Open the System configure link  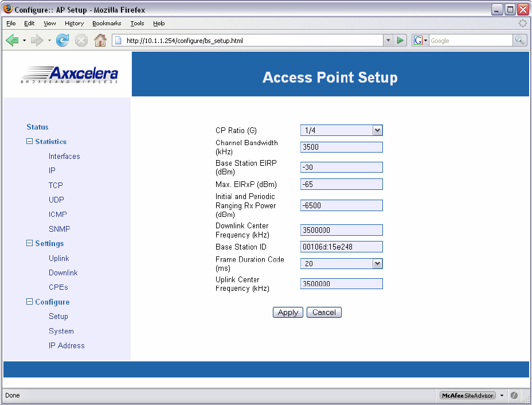61,331
